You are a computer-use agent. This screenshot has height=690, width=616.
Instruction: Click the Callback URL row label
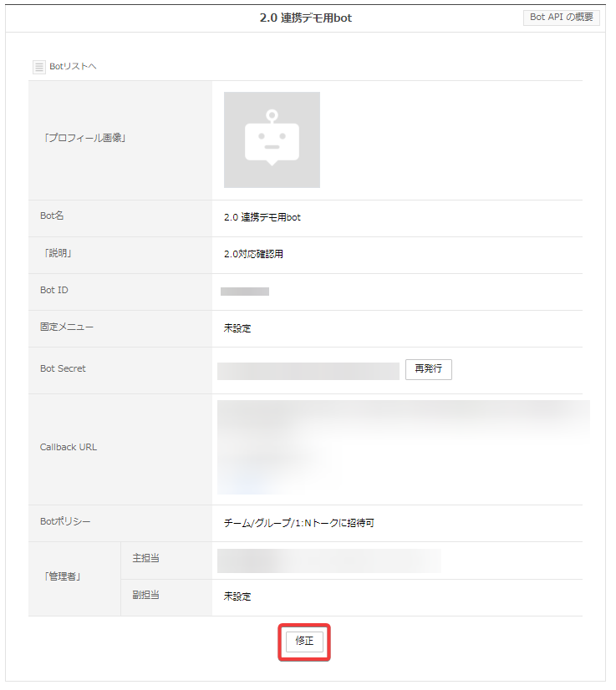[69, 447]
